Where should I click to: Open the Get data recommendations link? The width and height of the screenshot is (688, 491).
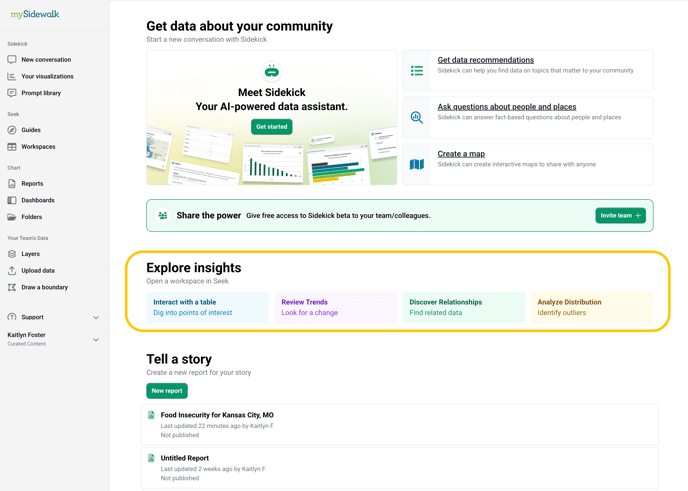485,60
